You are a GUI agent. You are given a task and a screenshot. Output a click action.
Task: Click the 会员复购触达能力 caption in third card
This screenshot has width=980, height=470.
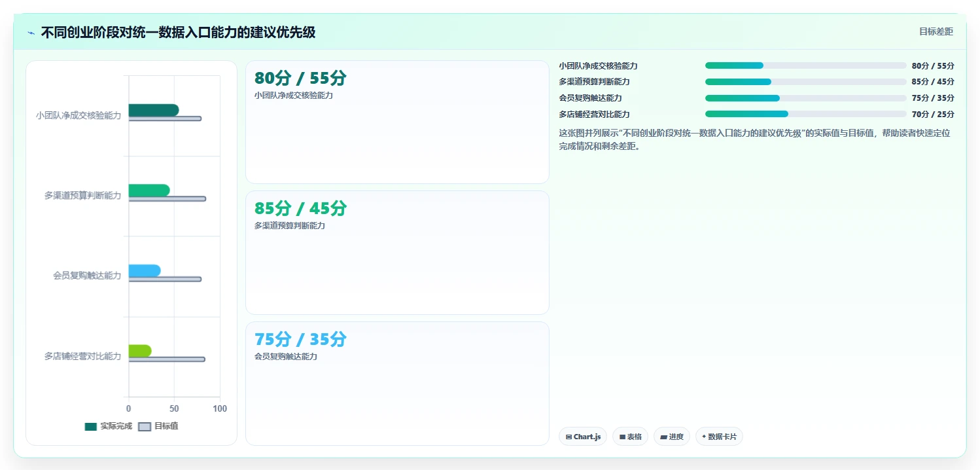pos(286,357)
